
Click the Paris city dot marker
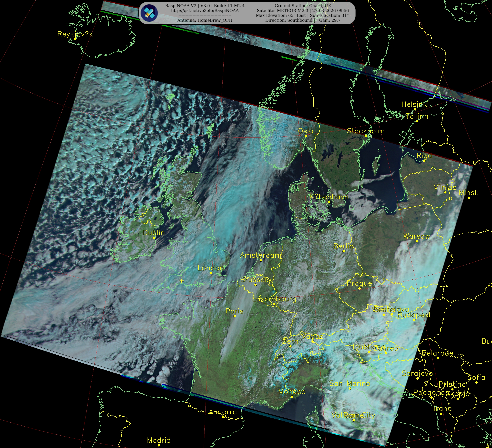(x=235, y=316)
